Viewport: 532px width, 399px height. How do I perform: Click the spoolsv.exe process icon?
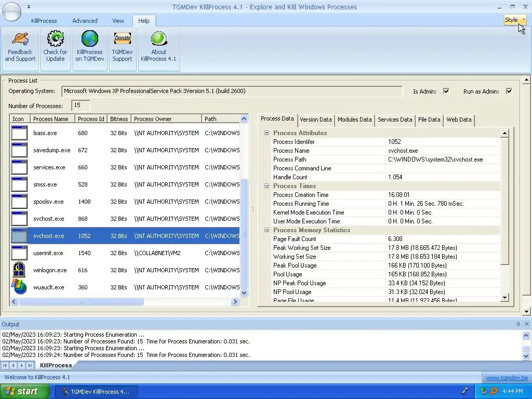pyautogui.click(x=19, y=201)
